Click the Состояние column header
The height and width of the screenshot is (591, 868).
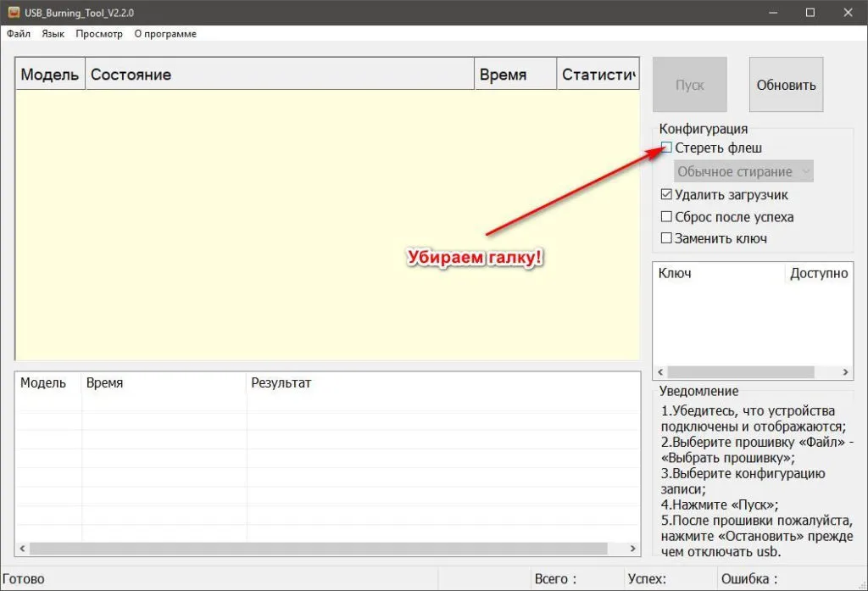point(280,74)
